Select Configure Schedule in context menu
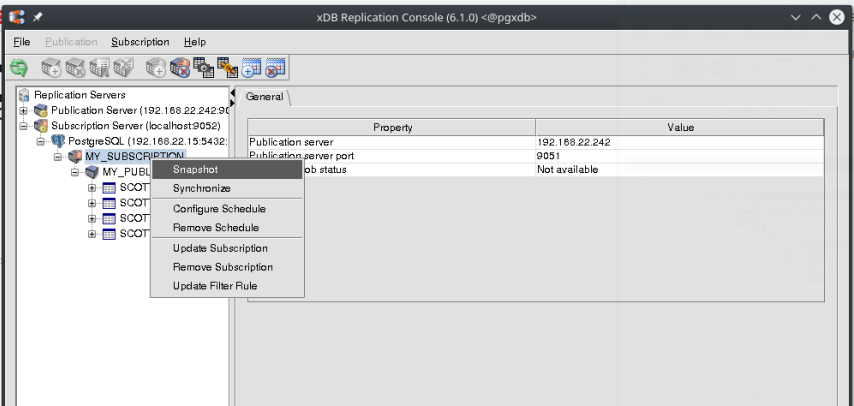Viewport: 854px width, 406px height. click(227, 209)
